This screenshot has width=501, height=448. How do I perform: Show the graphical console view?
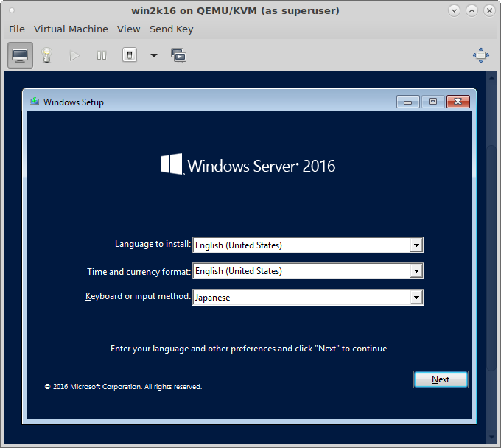tap(20, 55)
